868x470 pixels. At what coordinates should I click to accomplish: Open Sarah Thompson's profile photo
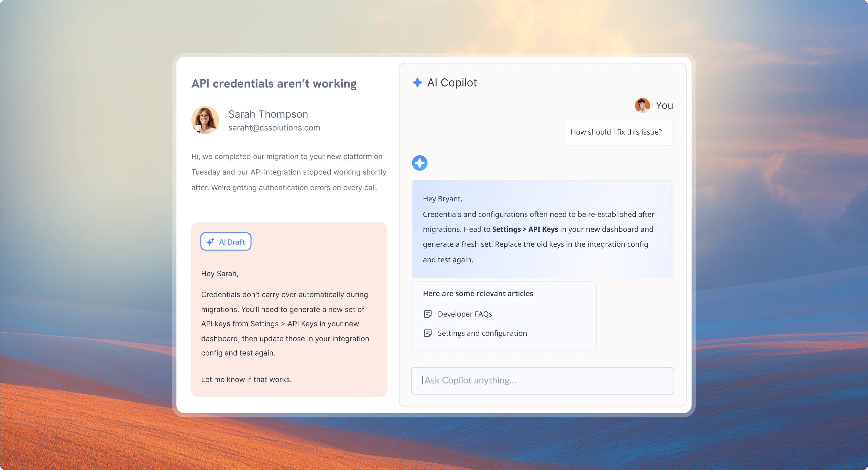point(205,120)
